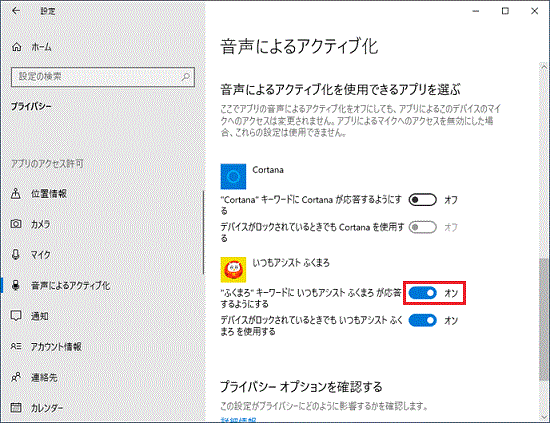Image resolution: width=550 pixels, height=423 pixels.
Task: Select the 通知 notification icon
Action: 16,316
